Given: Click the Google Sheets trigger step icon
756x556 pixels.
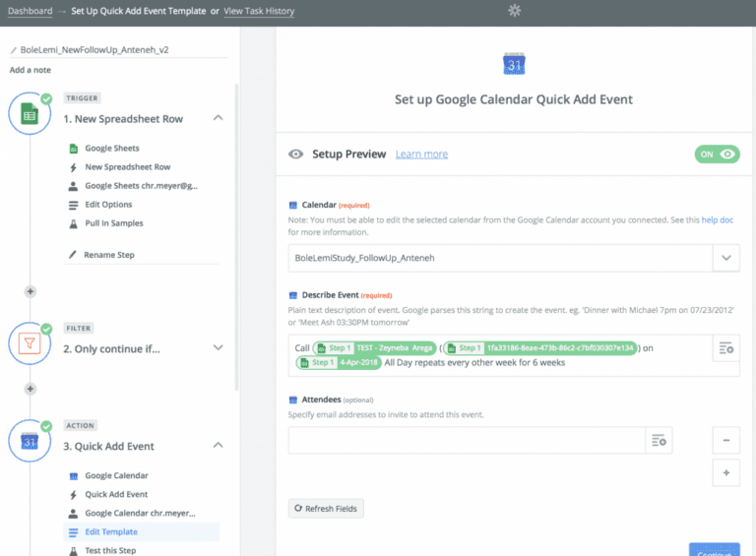Looking at the screenshot, I should tap(30, 116).
